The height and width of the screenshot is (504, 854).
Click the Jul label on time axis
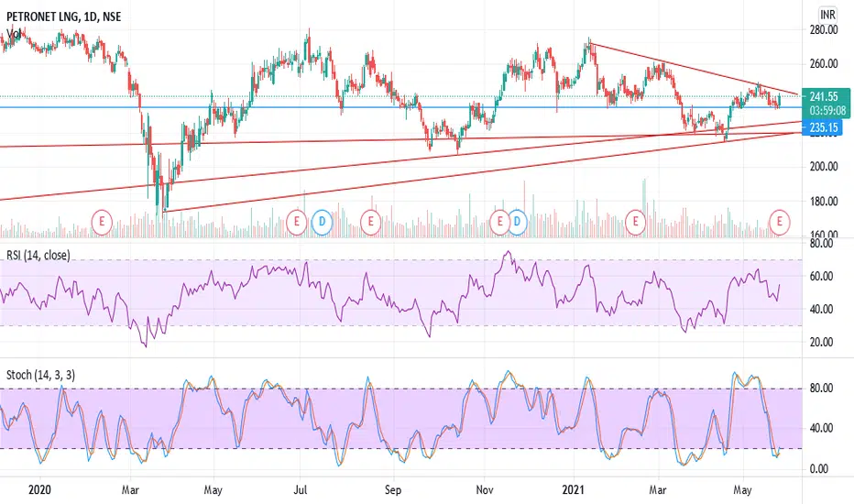tap(301, 490)
